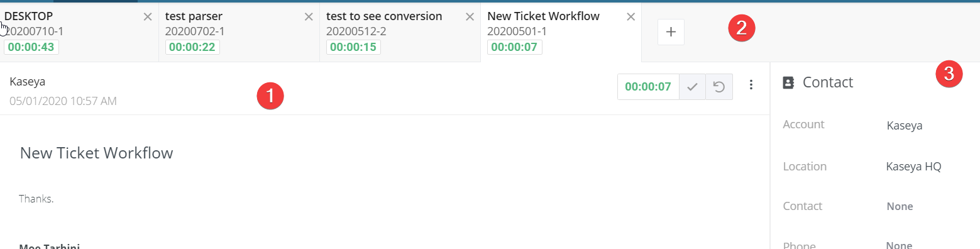The image size is (980, 249).
Task: Switch to the test parser tab
Action: click(x=195, y=16)
